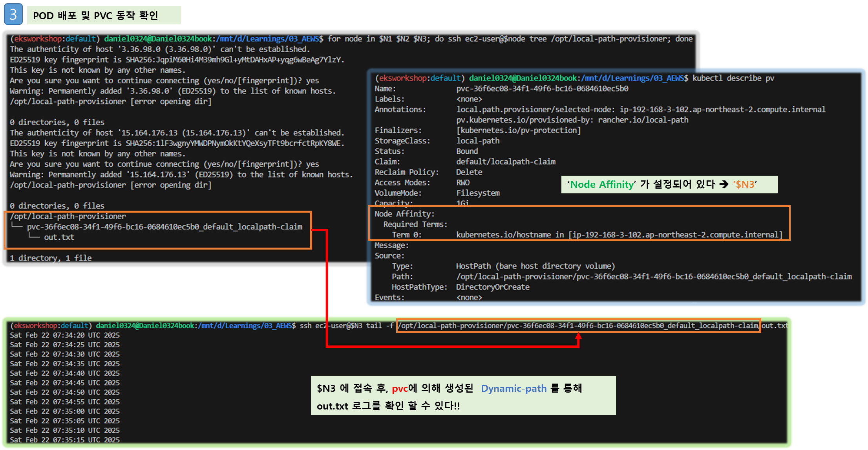This screenshot has width=868, height=450.
Task: Click the Node Affinity annotation label
Action: click(x=602, y=184)
